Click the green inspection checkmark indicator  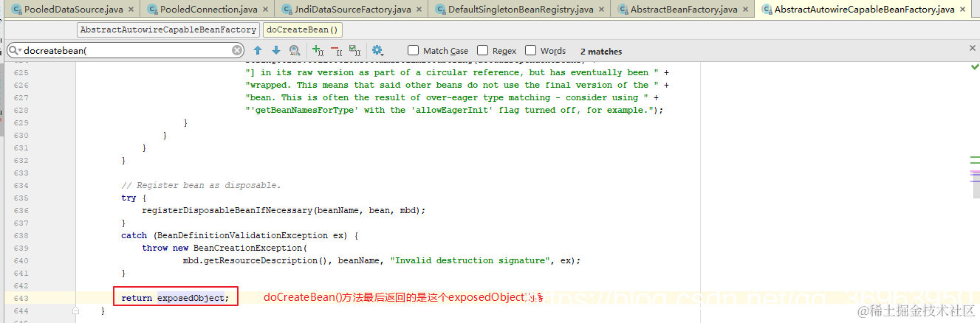(x=974, y=66)
